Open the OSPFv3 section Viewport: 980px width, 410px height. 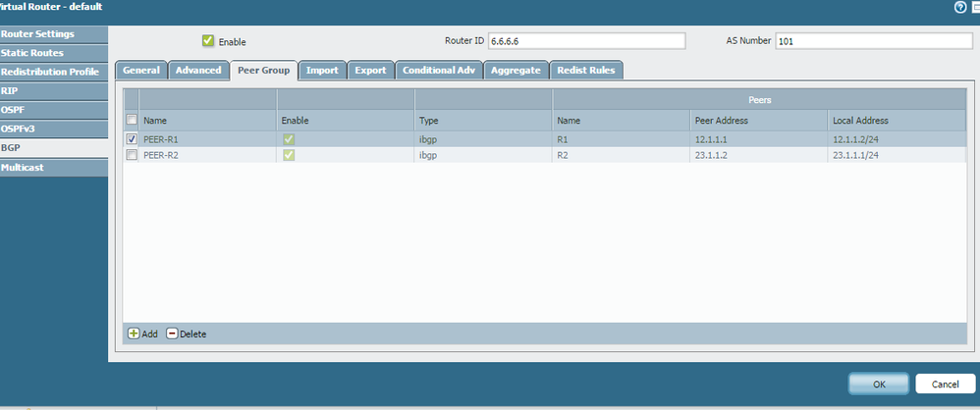[54, 129]
